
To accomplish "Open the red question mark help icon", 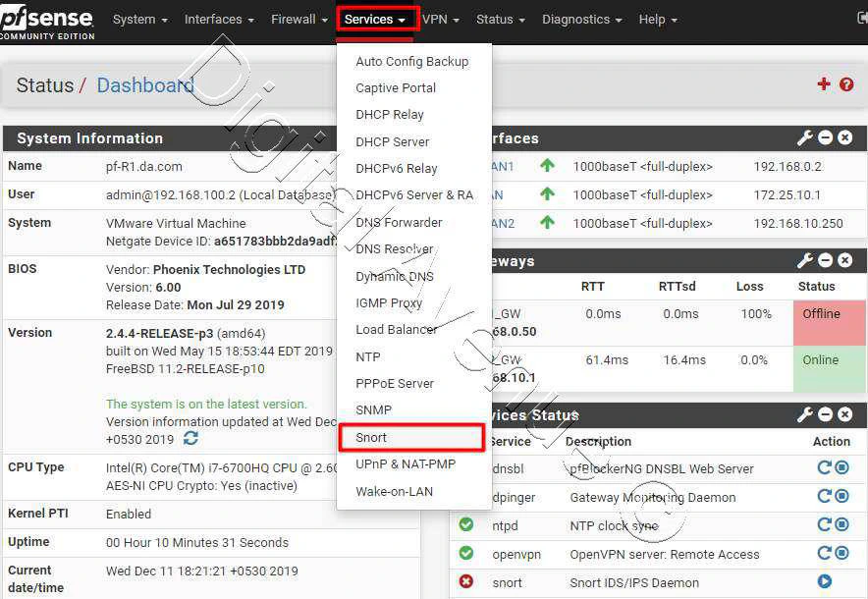I will coord(846,84).
